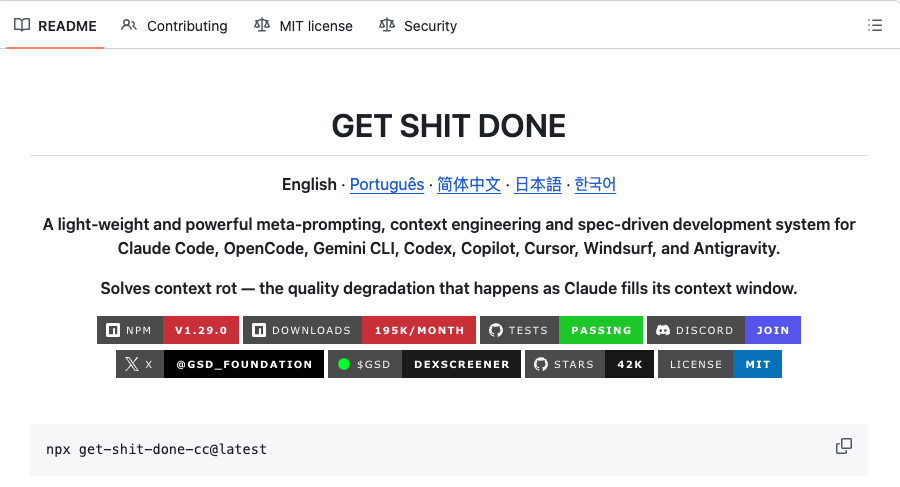900x487 pixels.
Task: Click the npm logo in NPM badge
Action: pos(113,330)
